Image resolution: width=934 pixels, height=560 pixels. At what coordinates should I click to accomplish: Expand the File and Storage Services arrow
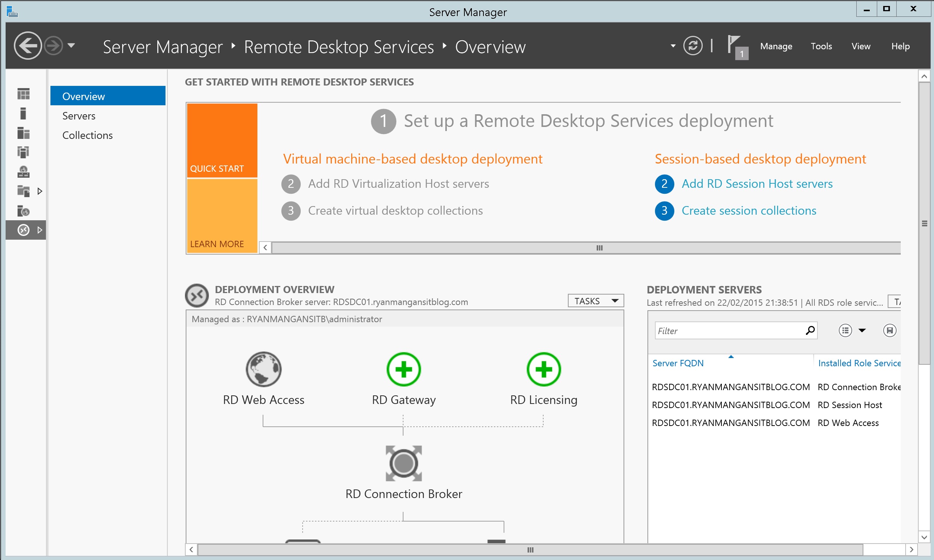pyautogui.click(x=40, y=191)
